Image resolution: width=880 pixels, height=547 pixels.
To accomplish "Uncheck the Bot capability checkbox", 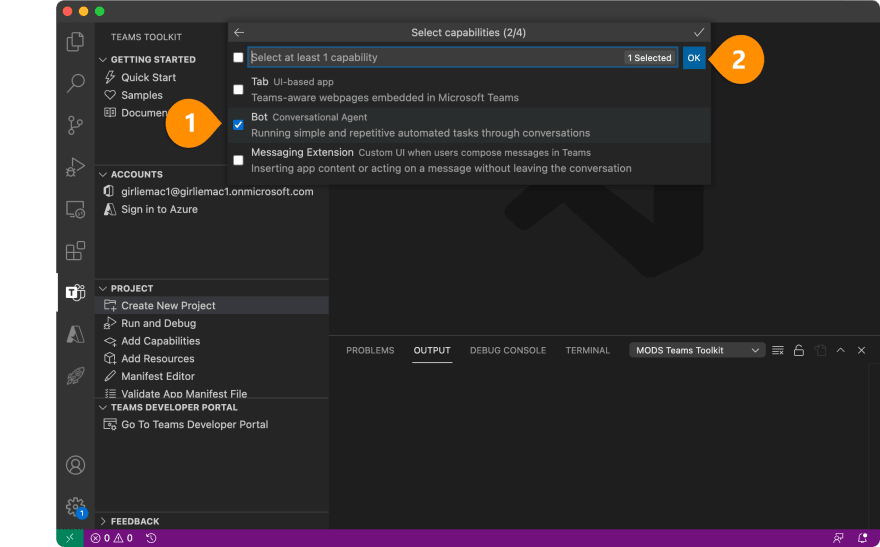I will (239, 125).
